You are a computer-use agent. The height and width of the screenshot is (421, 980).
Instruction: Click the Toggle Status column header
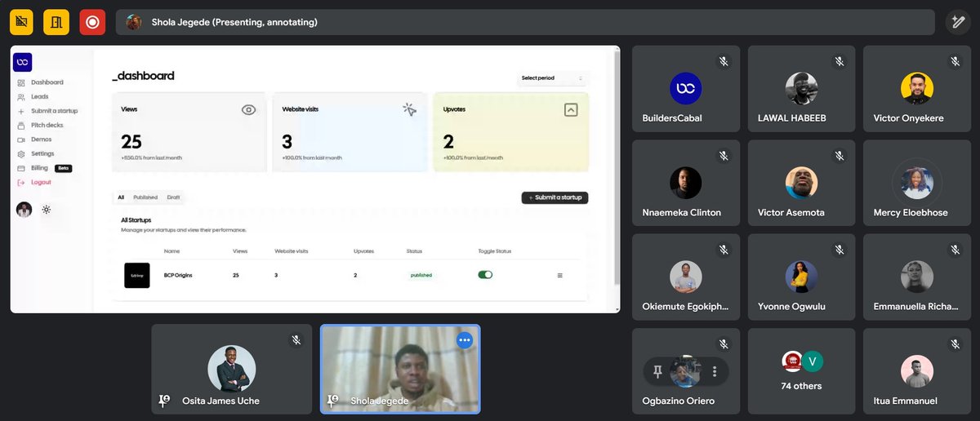point(495,251)
